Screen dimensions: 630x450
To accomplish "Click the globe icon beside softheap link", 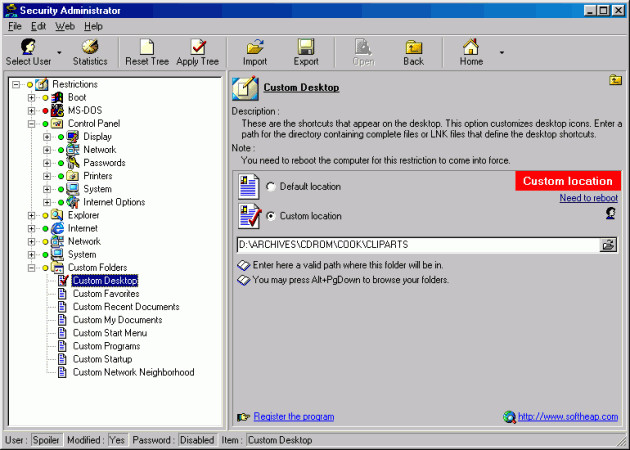I will click(509, 417).
